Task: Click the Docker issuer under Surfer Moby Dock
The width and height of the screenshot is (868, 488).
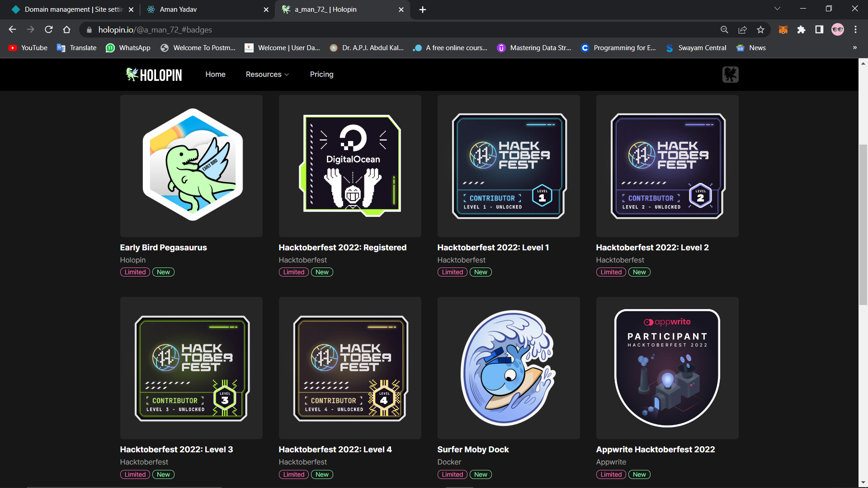Action: coord(449,462)
